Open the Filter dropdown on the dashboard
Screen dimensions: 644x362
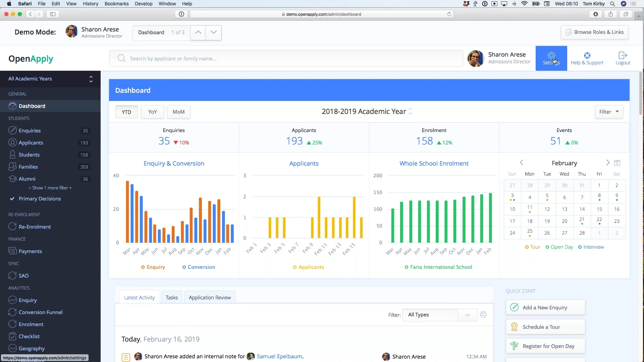(608, 112)
